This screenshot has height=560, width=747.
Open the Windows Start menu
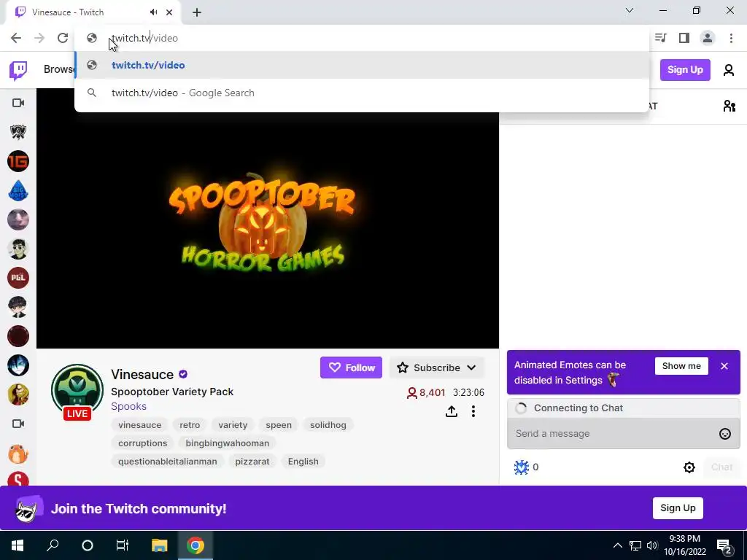pos(18,545)
